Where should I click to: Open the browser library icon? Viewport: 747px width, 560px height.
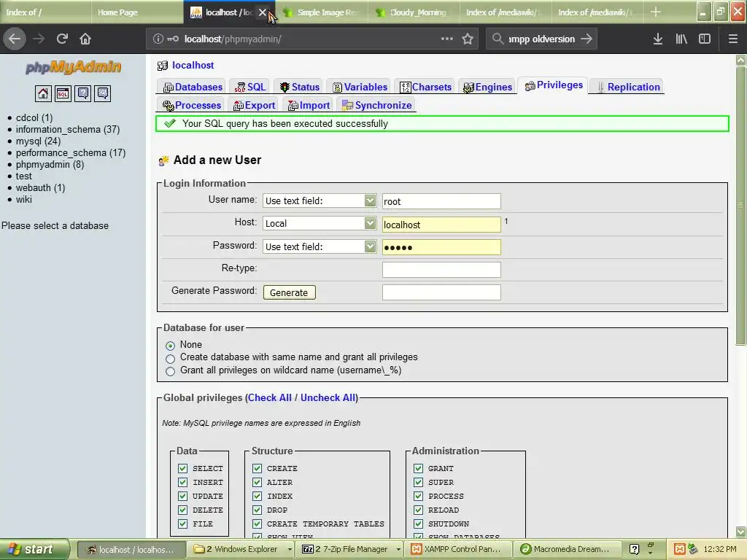pyautogui.click(x=681, y=39)
